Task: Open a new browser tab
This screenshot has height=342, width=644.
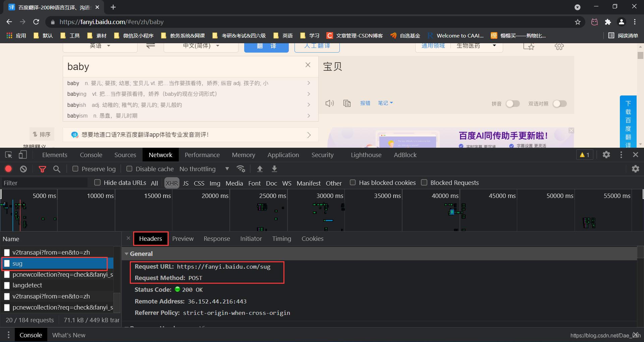Action: coord(113,7)
